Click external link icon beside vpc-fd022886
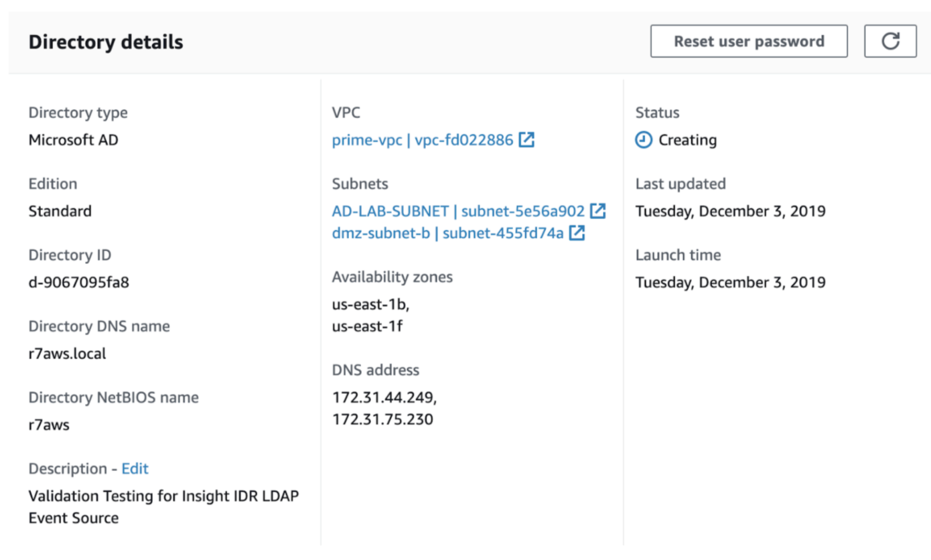 click(527, 140)
